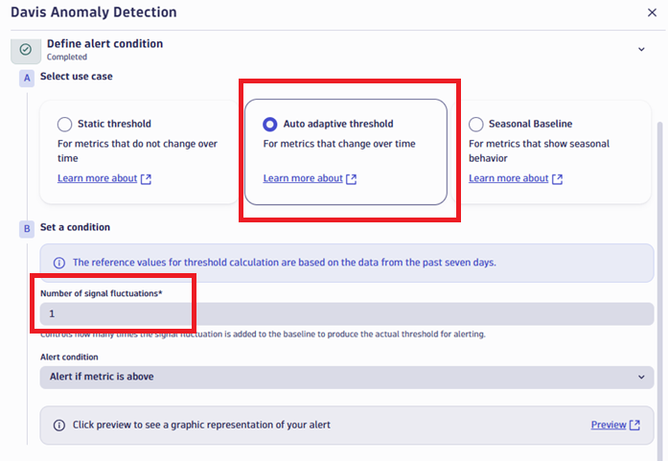The image size is (668, 461).
Task: Open the Alert if metric is above dropdown
Action: (x=347, y=377)
